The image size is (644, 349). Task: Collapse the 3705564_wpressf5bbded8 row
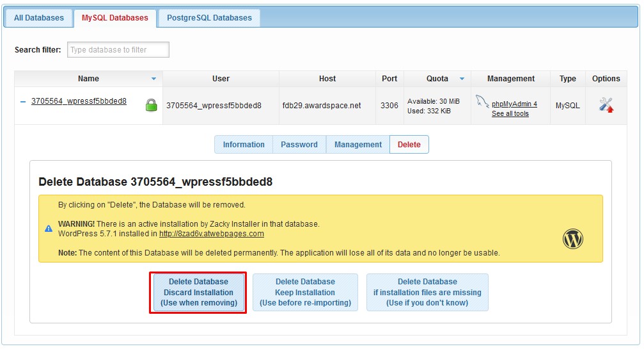[23, 102]
